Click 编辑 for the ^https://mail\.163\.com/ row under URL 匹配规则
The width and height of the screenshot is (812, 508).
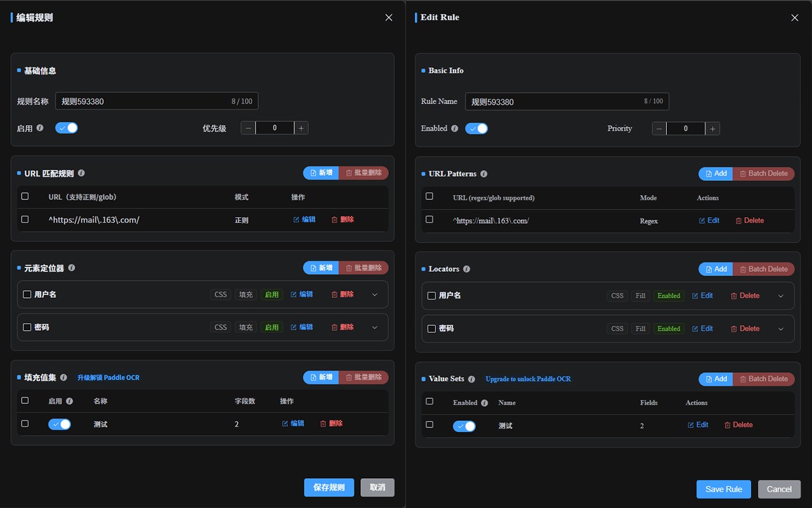304,220
